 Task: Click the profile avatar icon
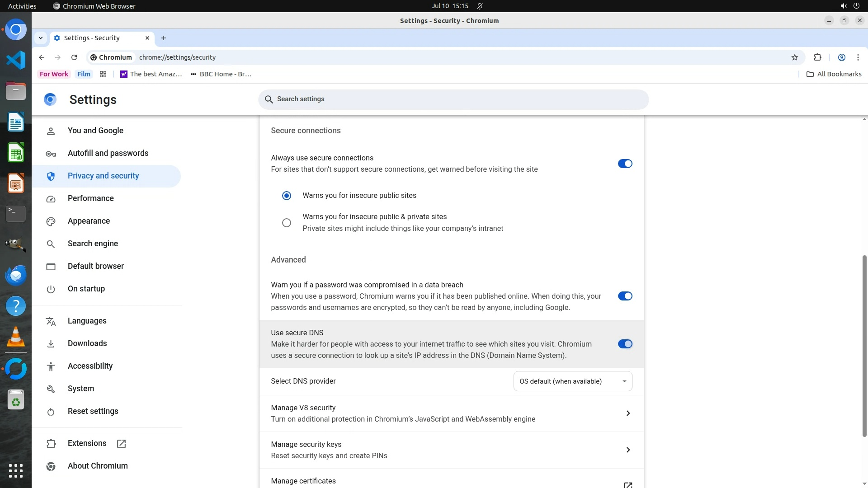pos(841,57)
